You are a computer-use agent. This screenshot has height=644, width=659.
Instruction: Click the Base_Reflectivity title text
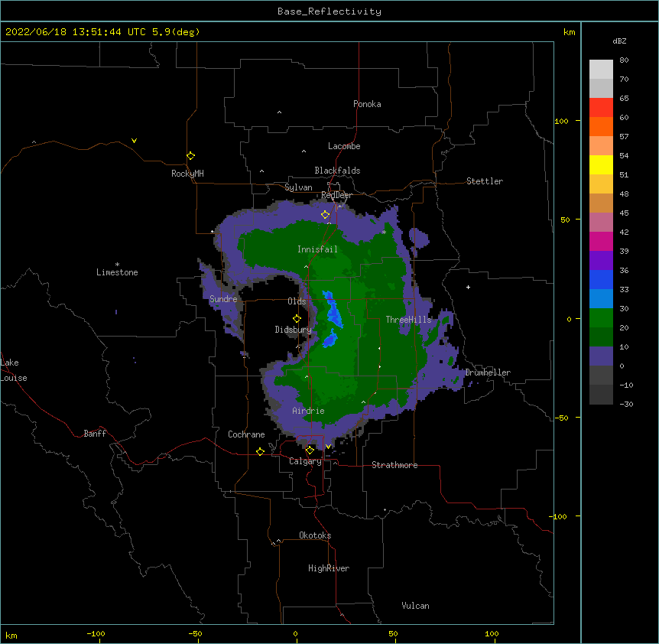[x=329, y=11]
